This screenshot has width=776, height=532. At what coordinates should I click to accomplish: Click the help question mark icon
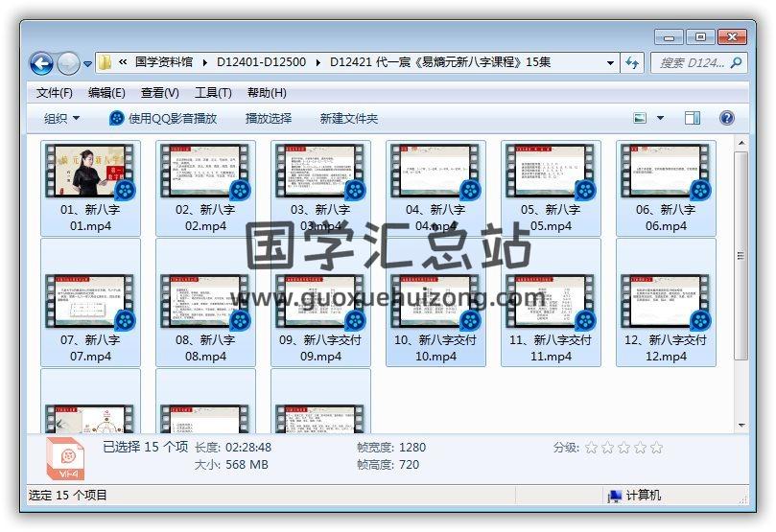pos(726,118)
